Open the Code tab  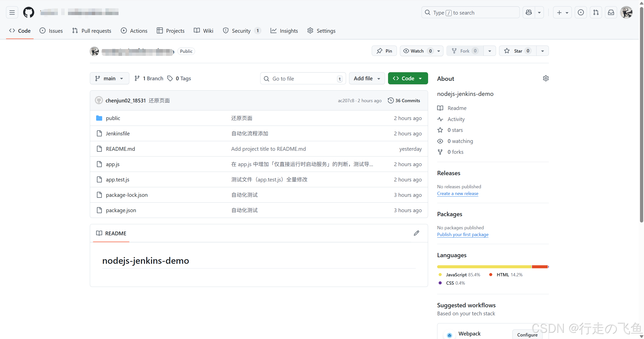tap(20, 31)
